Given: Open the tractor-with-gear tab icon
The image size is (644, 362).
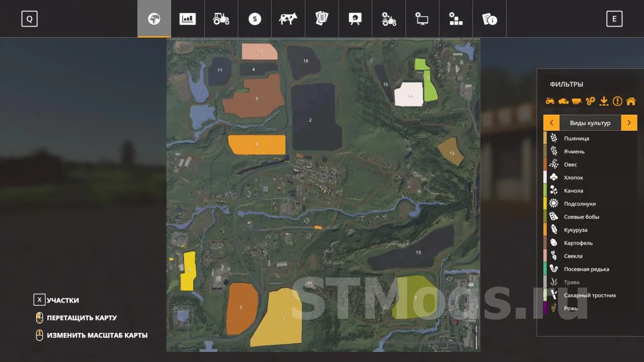Looking at the screenshot, I should click(x=389, y=19).
